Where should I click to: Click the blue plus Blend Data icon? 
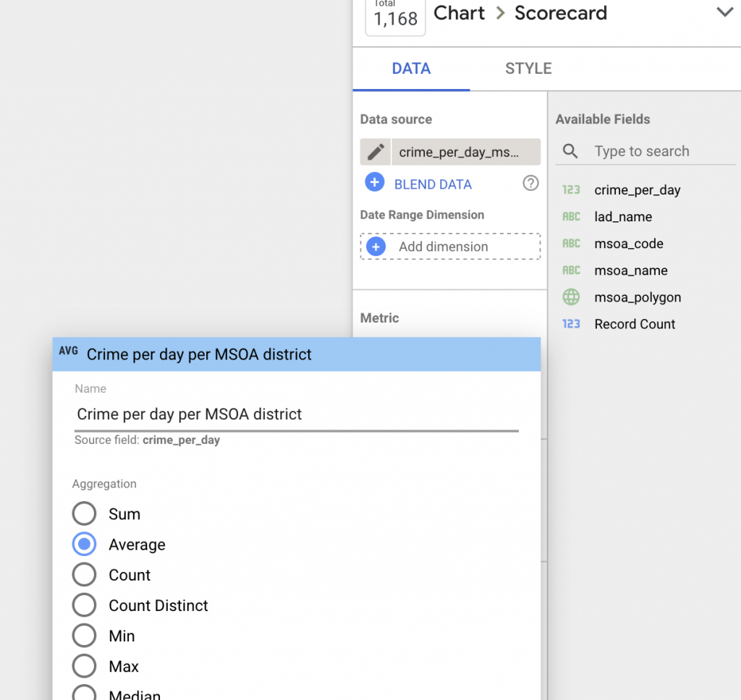(x=375, y=182)
